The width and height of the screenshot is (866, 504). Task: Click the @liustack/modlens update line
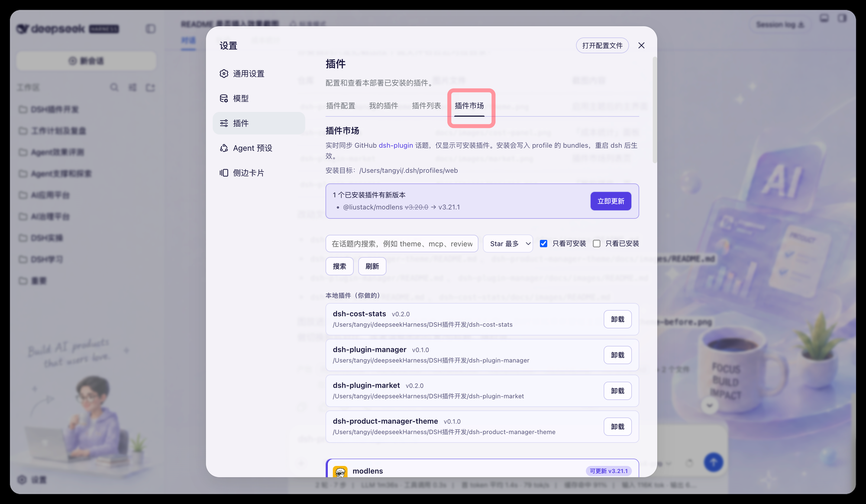(x=401, y=207)
